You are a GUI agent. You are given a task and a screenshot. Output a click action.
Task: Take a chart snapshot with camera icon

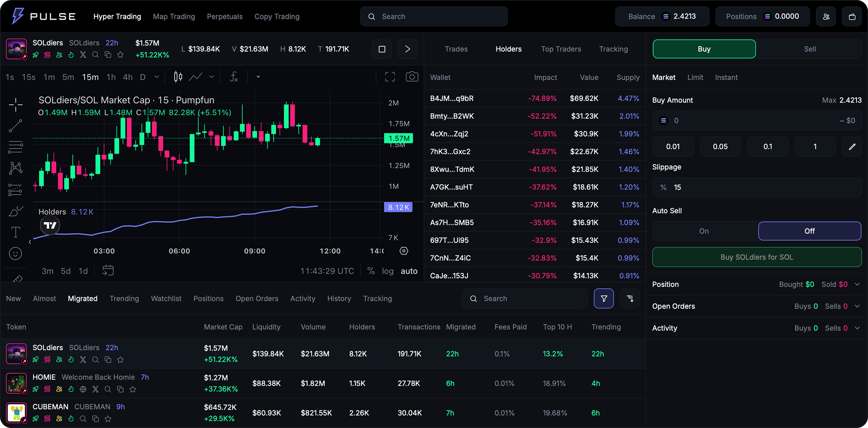click(412, 77)
